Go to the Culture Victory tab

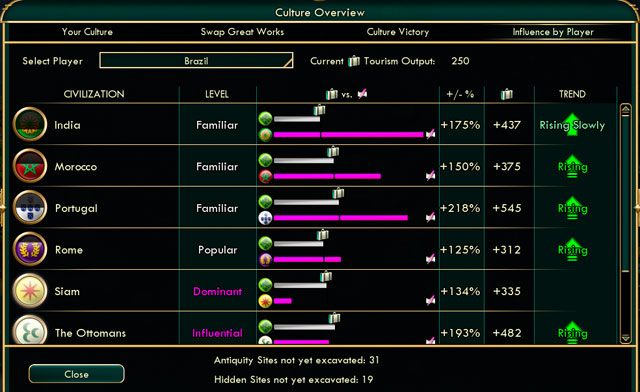pos(398,32)
